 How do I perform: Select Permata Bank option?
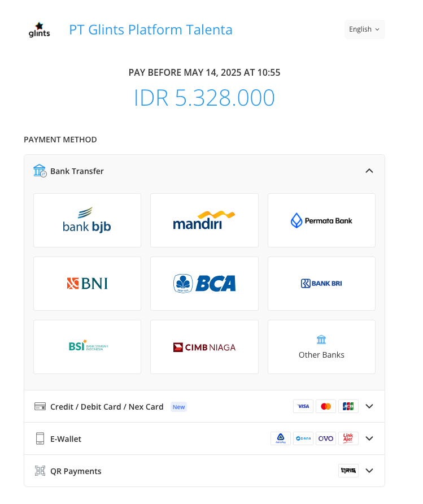click(321, 220)
